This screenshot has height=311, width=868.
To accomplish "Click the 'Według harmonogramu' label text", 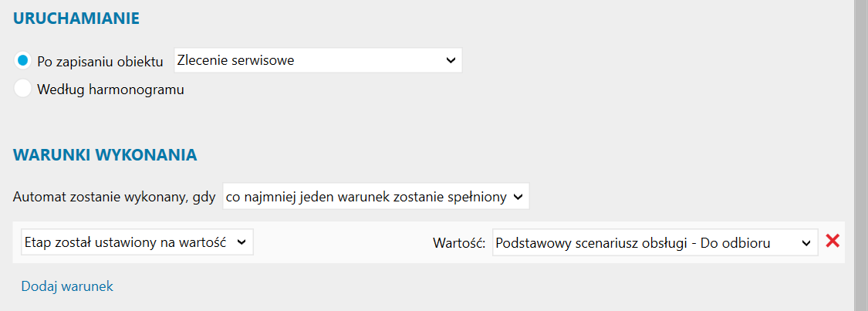I will pos(111,90).
